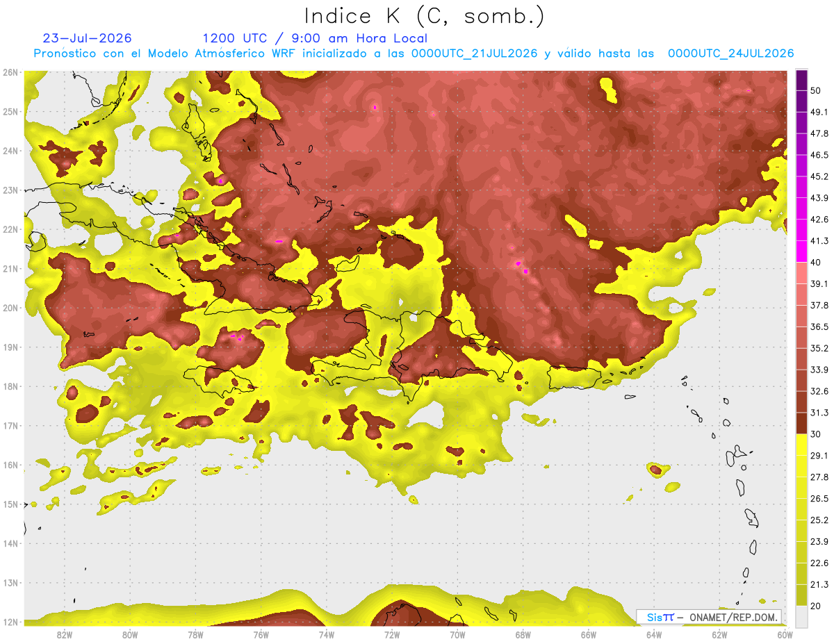Click the 26N latitude axis label
The width and height of the screenshot is (834, 644).
pos(10,72)
